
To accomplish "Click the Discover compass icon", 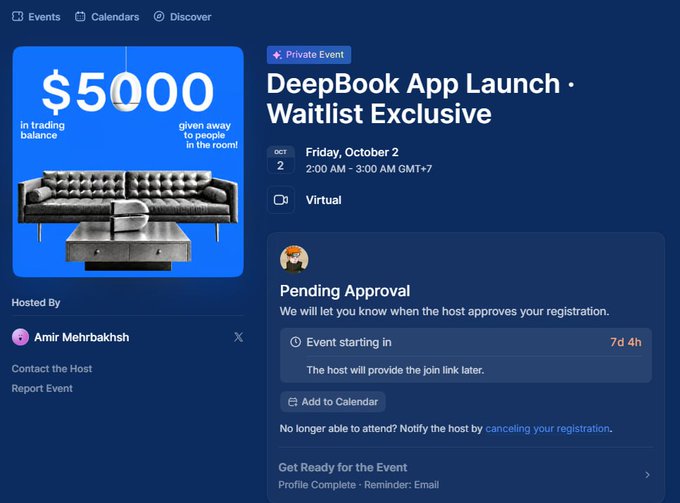I will [159, 16].
